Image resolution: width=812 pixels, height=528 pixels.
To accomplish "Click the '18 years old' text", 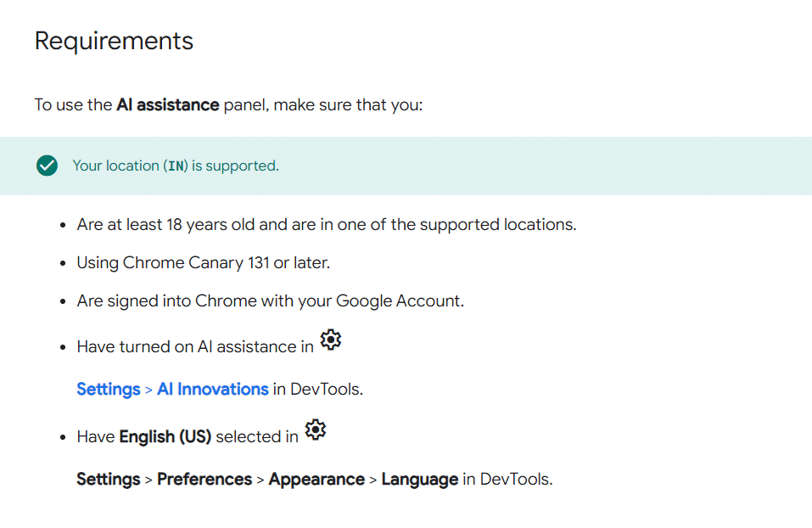I will point(213,225).
